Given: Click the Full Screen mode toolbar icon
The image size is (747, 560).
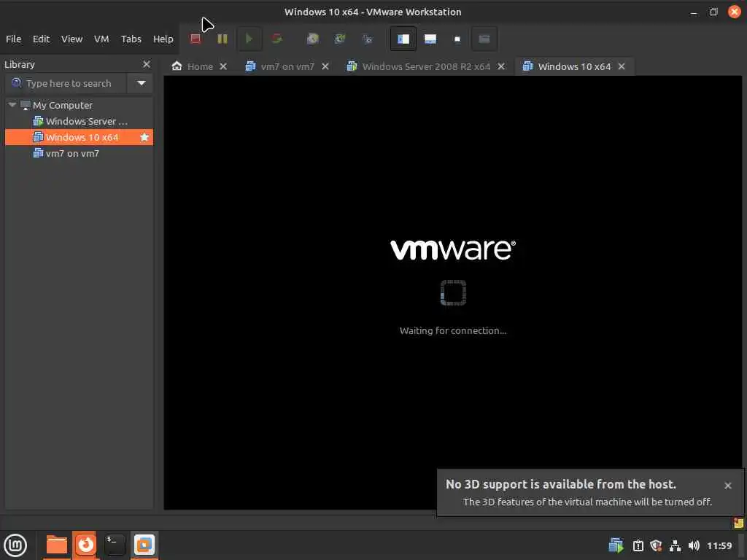Looking at the screenshot, I should click(x=457, y=39).
